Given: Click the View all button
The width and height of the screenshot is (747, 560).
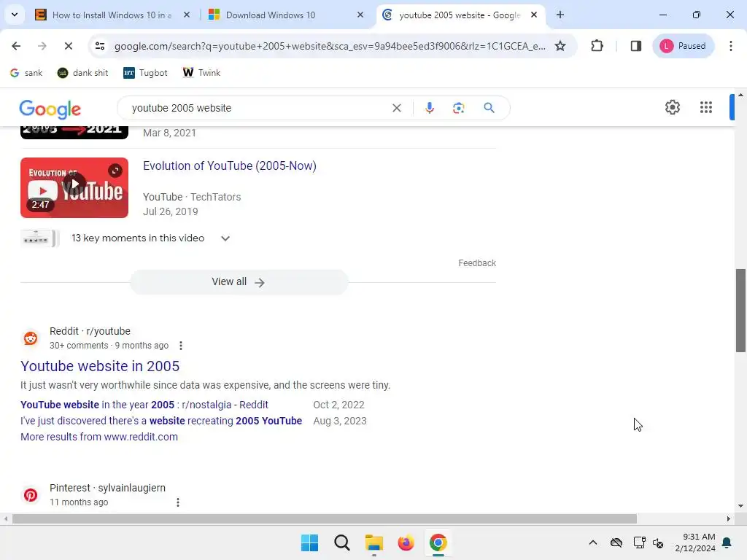Looking at the screenshot, I should [x=239, y=282].
